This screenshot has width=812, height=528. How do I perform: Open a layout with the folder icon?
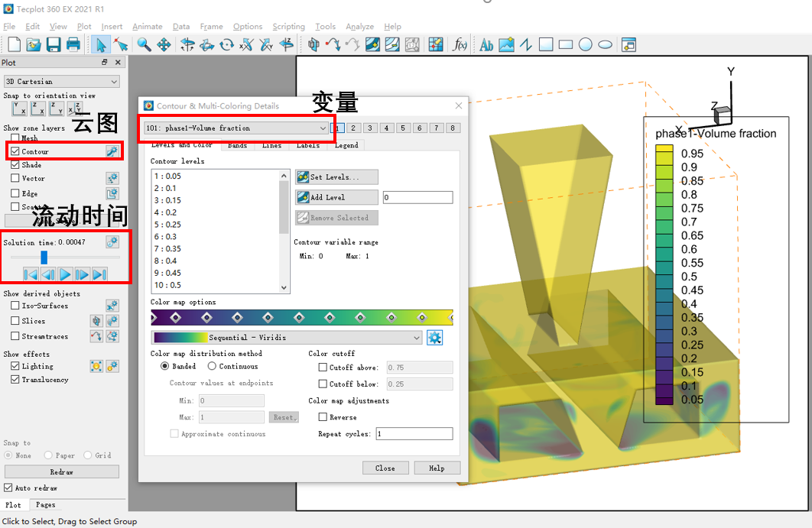[x=34, y=45]
